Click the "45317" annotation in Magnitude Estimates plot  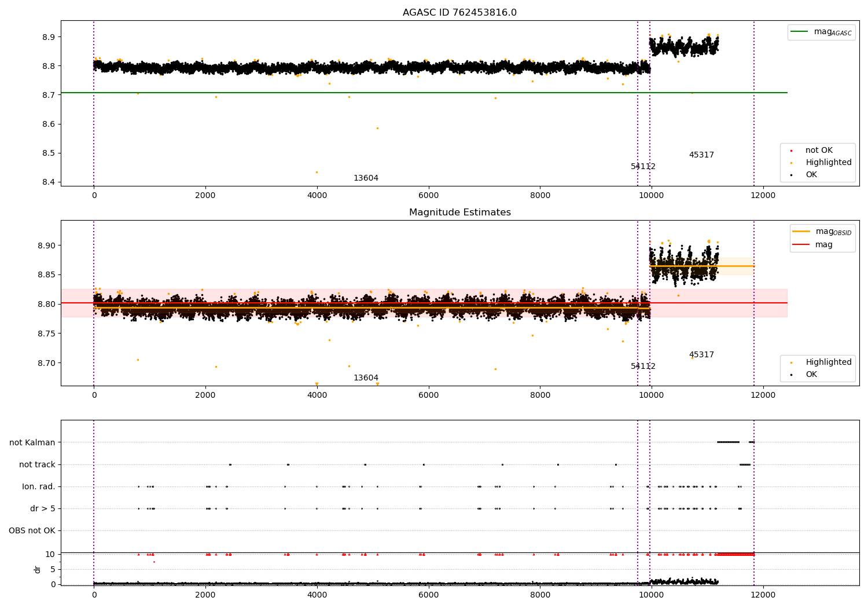pyautogui.click(x=701, y=355)
